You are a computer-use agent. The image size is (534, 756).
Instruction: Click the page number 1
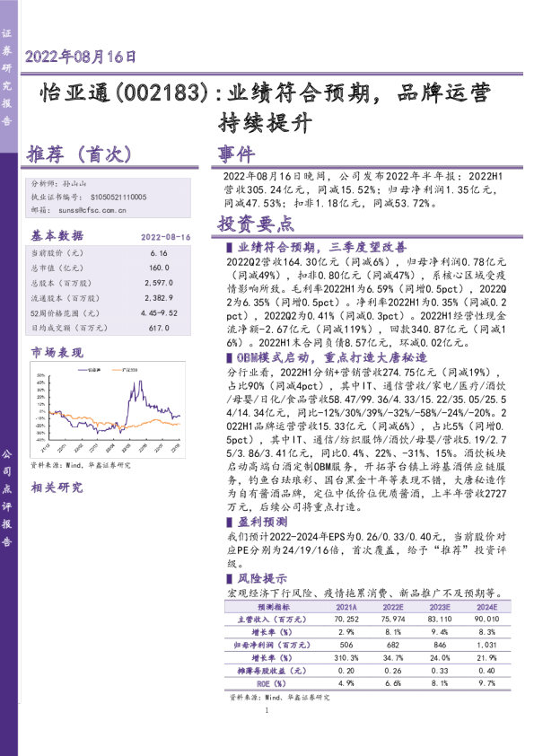pyautogui.click(x=267, y=710)
